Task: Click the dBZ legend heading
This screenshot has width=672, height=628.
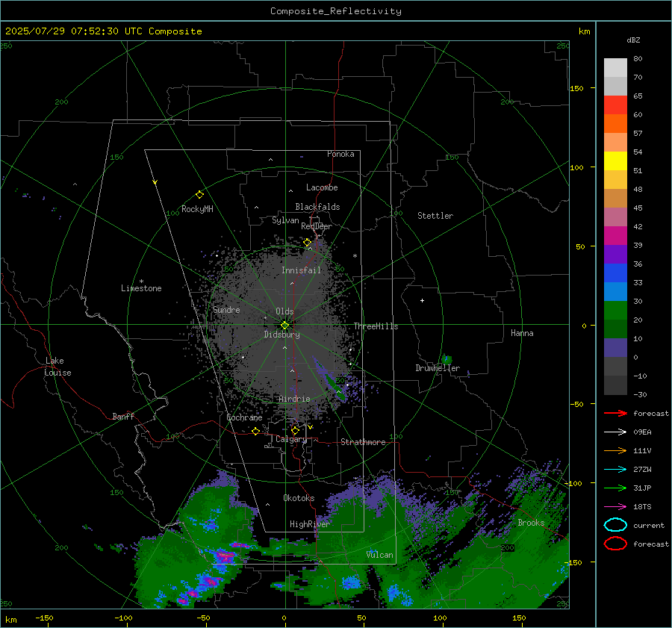Action: click(633, 40)
